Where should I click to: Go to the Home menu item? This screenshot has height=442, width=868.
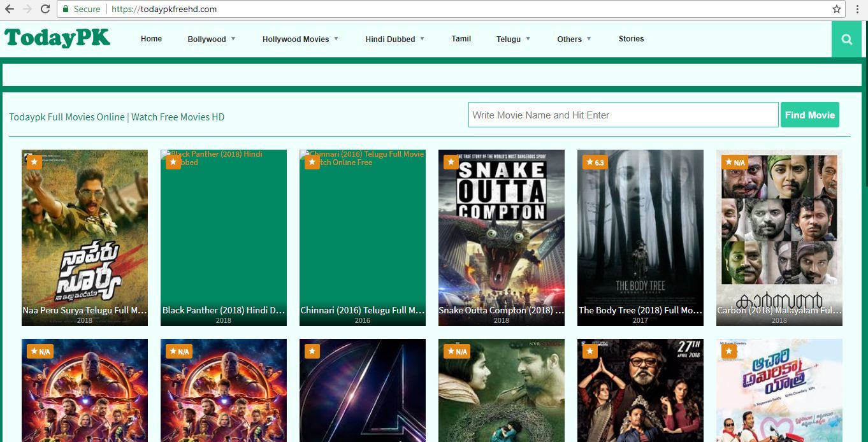coord(151,39)
